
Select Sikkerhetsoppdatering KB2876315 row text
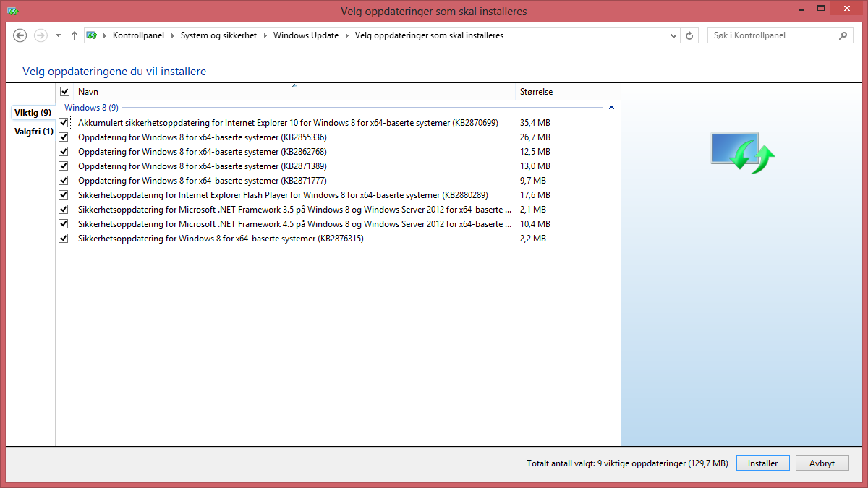point(221,239)
